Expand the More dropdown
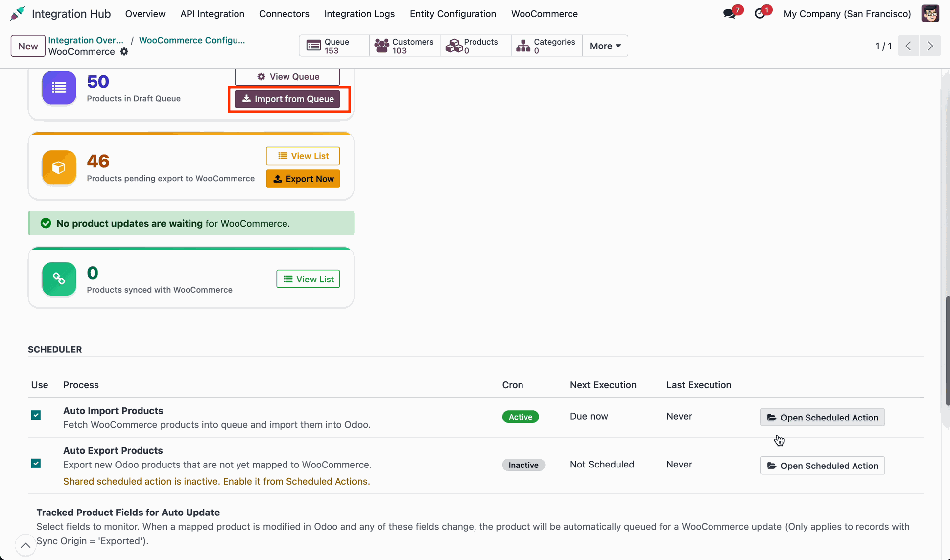The width and height of the screenshot is (950, 560). 605,46
